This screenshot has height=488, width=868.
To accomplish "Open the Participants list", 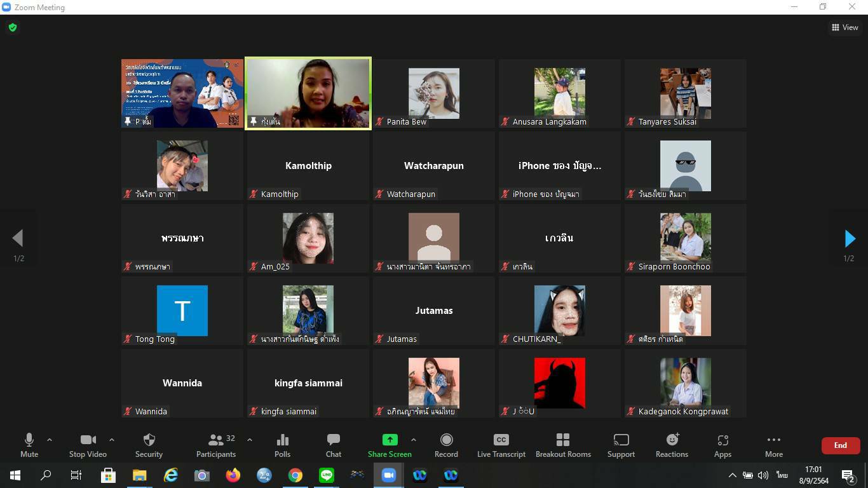I will (216, 445).
